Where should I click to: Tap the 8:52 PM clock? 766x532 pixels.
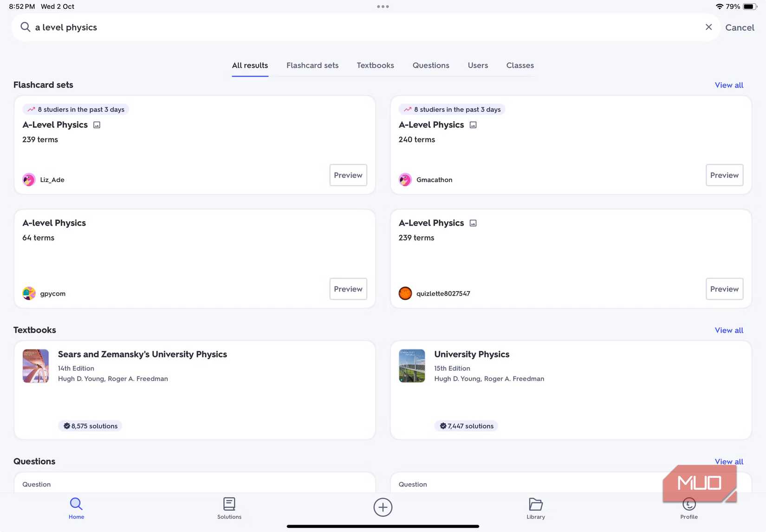click(x=22, y=6)
